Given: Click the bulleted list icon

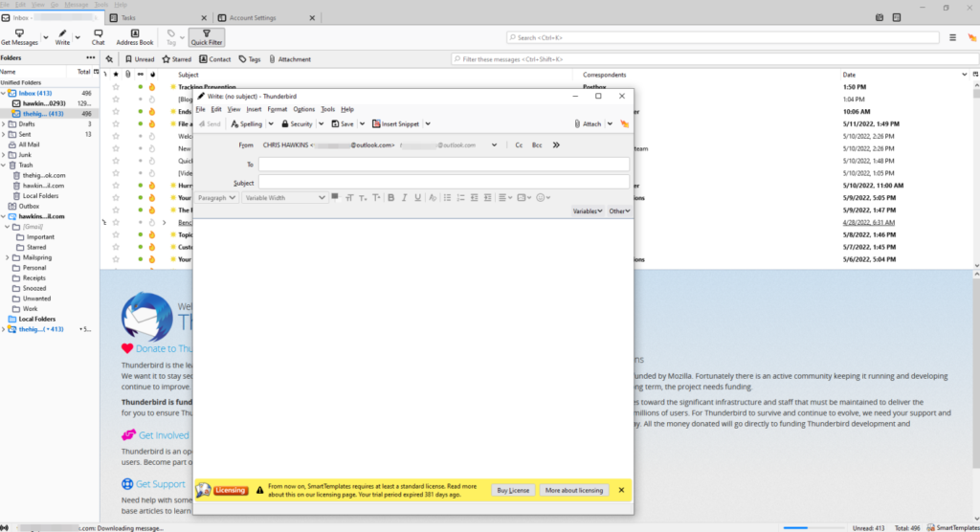Looking at the screenshot, I should pyautogui.click(x=448, y=197).
